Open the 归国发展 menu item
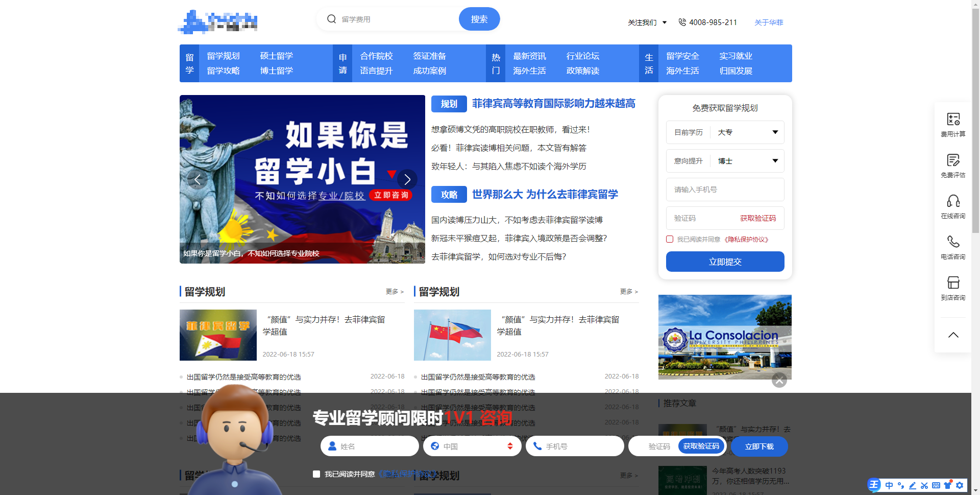This screenshot has height=495, width=980. coord(736,70)
